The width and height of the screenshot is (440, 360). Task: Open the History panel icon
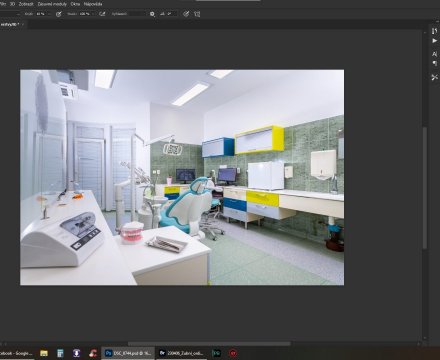434,31
